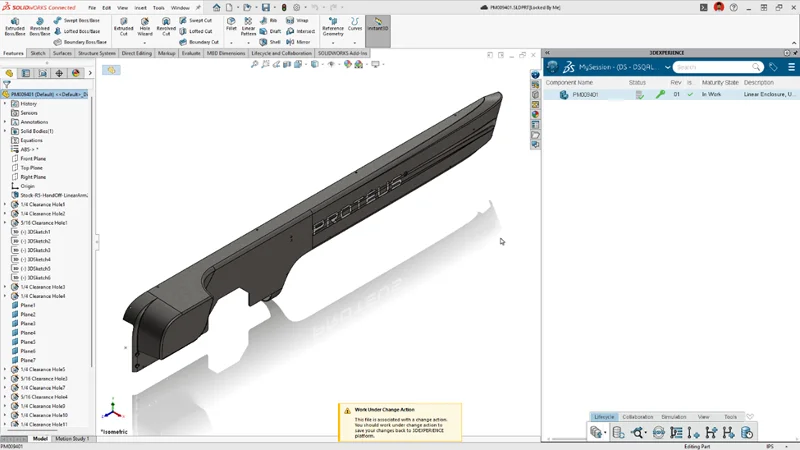Expand the Solid Bodies(1) folder
The image size is (800, 450).
5,131
